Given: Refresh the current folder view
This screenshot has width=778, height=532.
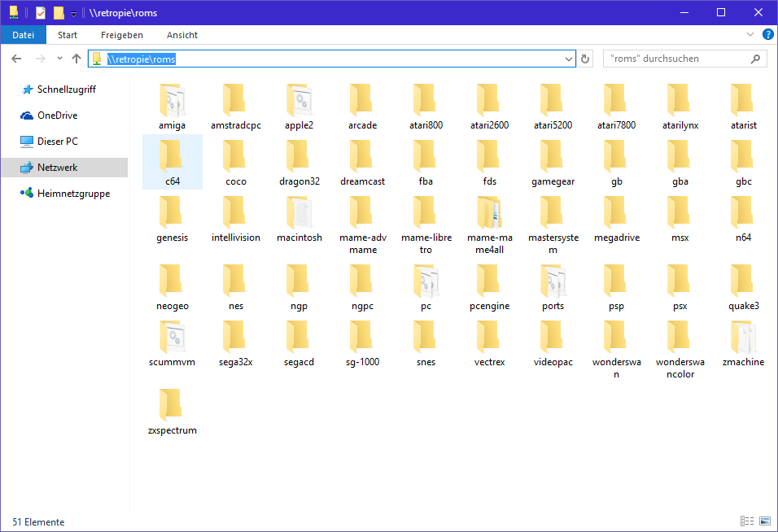Looking at the screenshot, I should point(585,59).
